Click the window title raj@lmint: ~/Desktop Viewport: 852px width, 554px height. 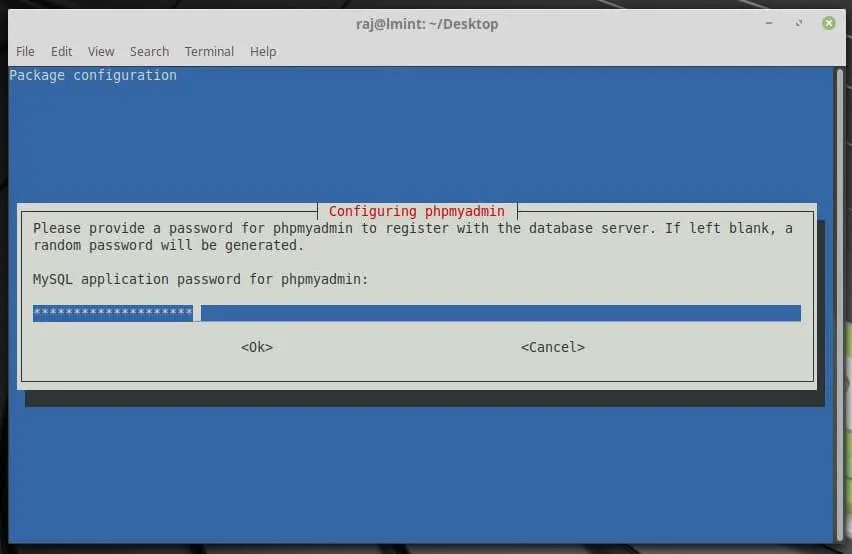(427, 24)
